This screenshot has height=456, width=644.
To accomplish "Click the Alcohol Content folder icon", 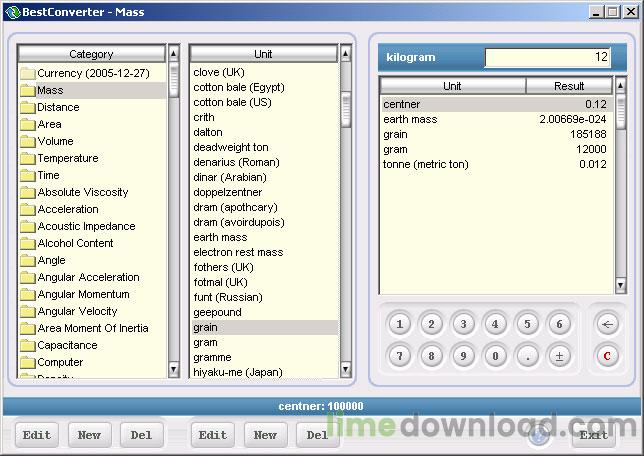I will click(x=28, y=244).
